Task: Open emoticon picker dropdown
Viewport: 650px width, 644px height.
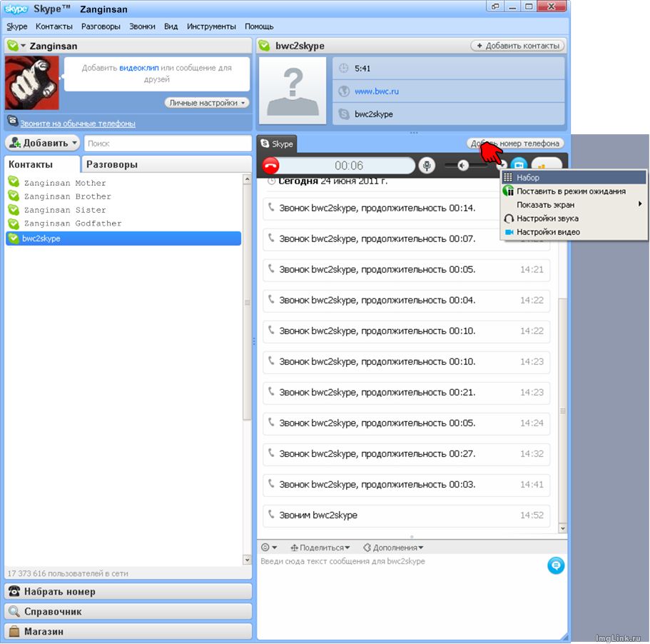Action: click(x=268, y=548)
